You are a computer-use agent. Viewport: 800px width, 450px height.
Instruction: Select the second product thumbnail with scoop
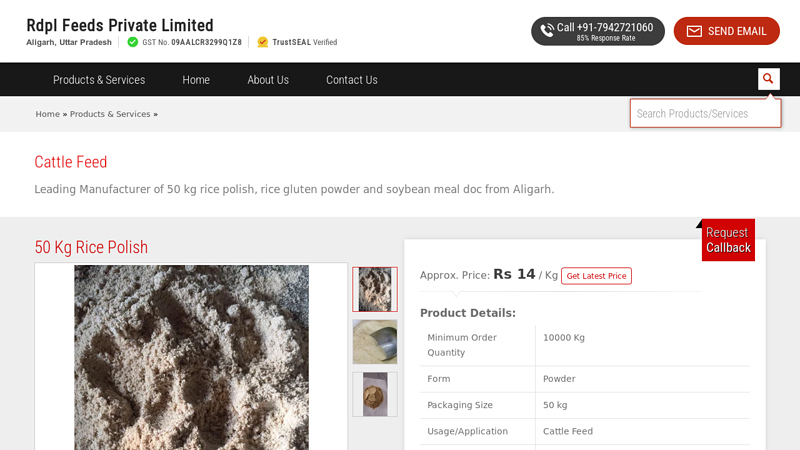coord(375,342)
